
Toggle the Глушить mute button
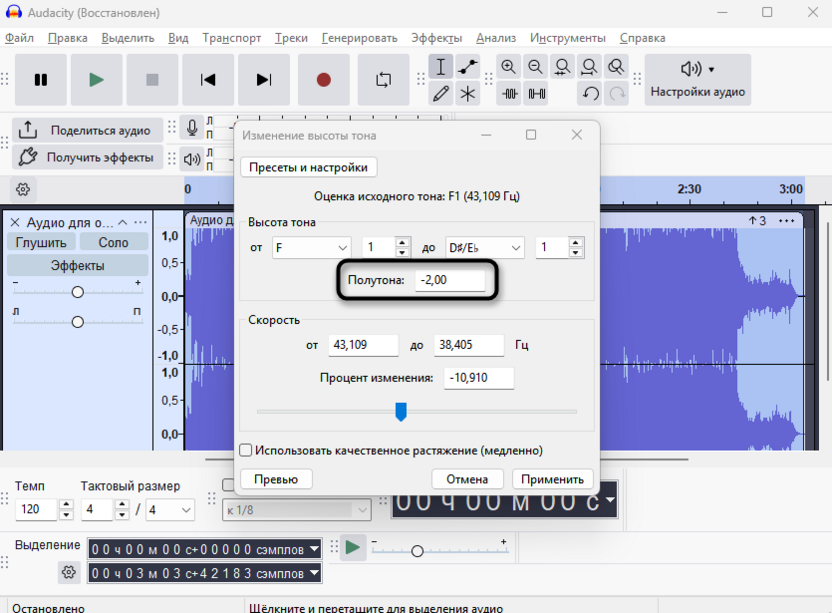(x=41, y=243)
